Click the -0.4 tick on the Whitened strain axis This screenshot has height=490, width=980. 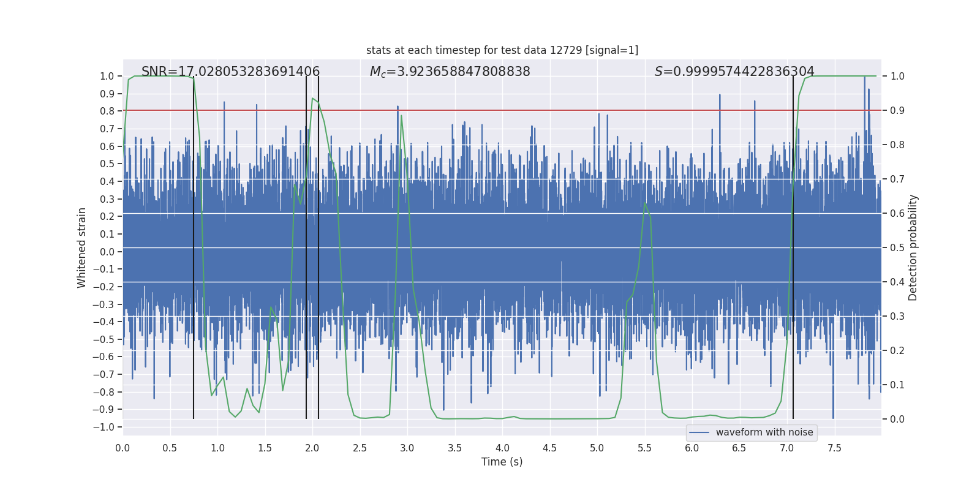pyautogui.click(x=104, y=322)
